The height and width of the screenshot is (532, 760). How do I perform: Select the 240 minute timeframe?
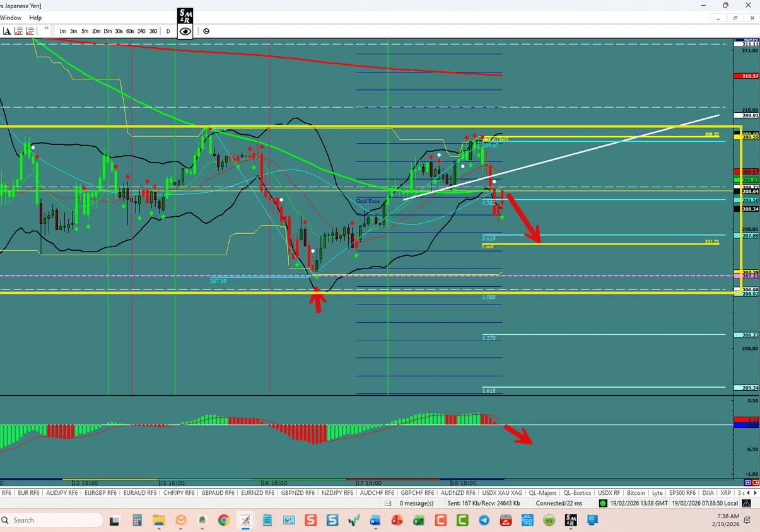(x=141, y=31)
